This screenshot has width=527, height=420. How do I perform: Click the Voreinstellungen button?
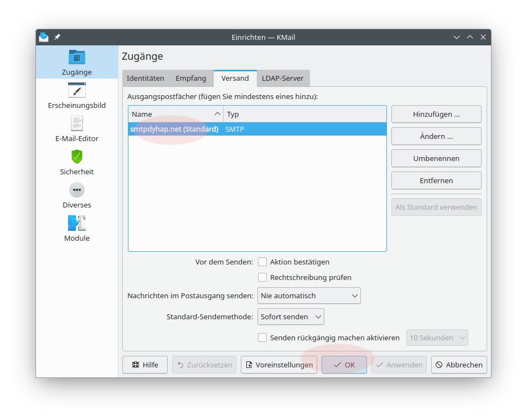point(280,365)
